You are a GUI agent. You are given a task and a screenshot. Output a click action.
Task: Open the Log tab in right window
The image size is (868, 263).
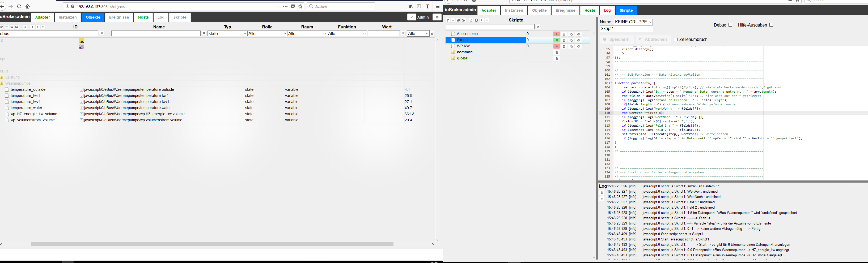[x=607, y=10]
